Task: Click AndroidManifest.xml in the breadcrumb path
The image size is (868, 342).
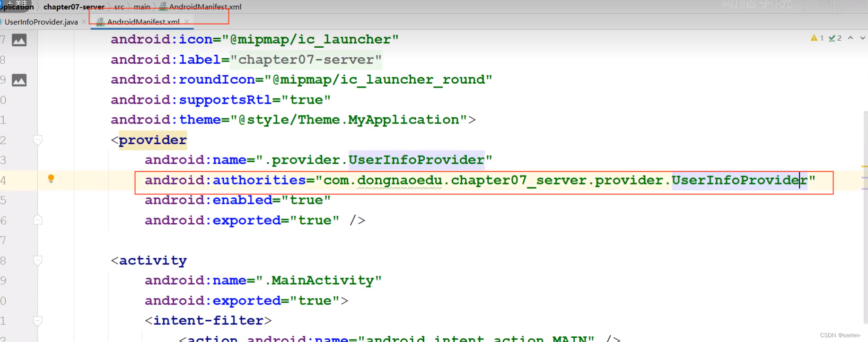Action: pyautogui.click(x=205, y=7)
